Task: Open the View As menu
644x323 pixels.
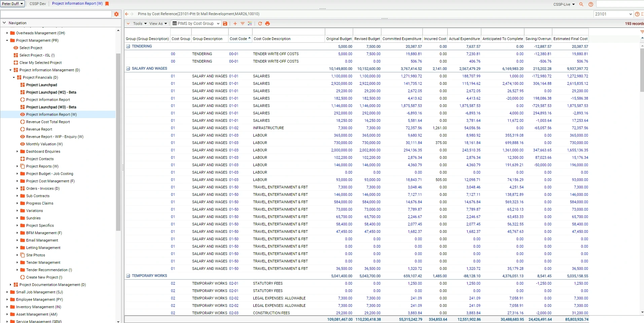Action: tap(158, 24)
